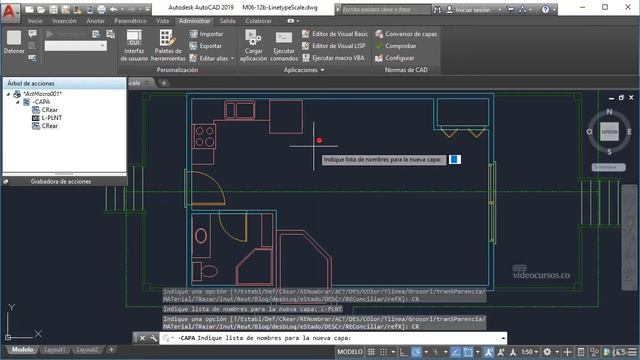This screenshot has width=640, height=360.
Task: Click Iniciar sesión sign-in button
Action: [x=468, y=9]
